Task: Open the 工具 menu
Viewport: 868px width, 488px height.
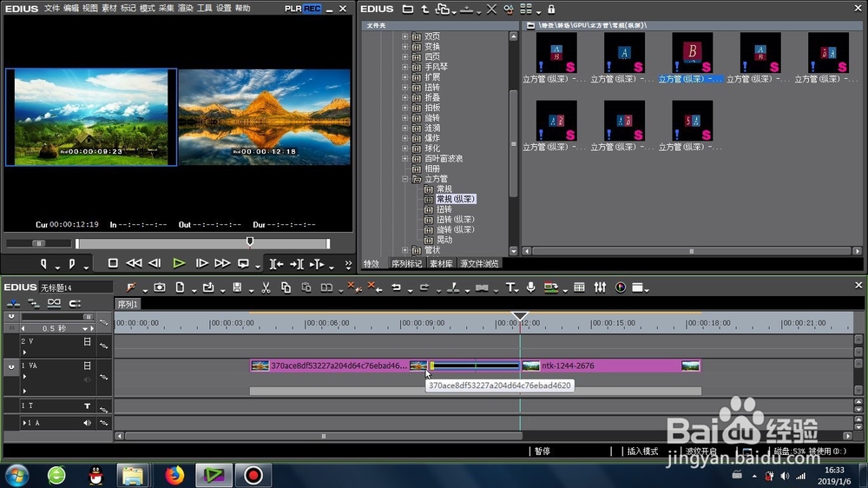Action: point(204,9)
